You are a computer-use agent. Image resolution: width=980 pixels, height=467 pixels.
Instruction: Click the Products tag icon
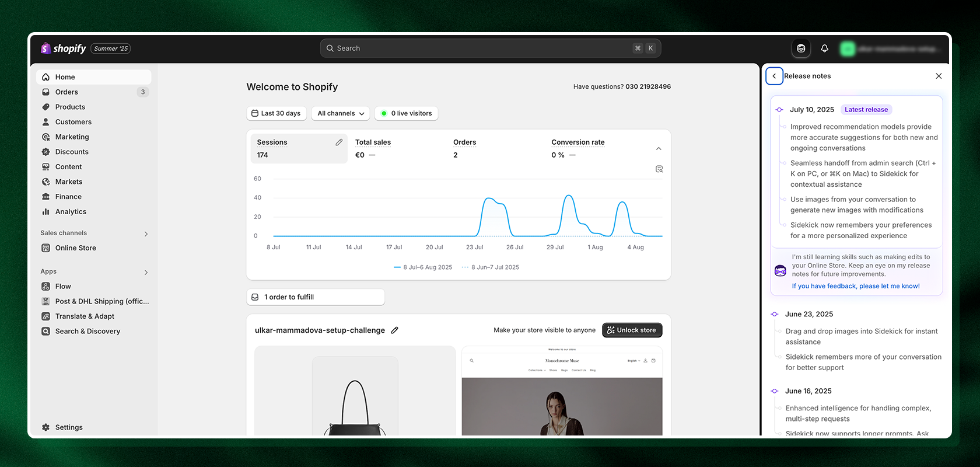[x=45, y=107]
